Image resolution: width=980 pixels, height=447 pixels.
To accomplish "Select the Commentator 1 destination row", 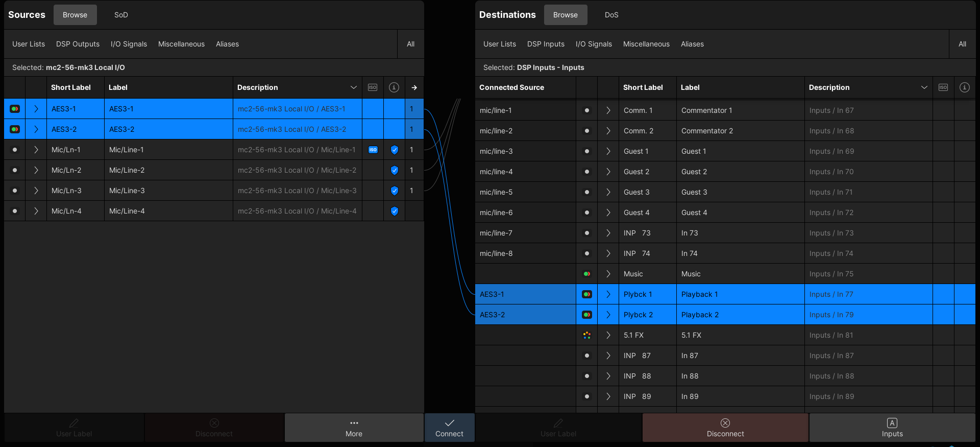I will pyautogui.click(x=740, y=110).
